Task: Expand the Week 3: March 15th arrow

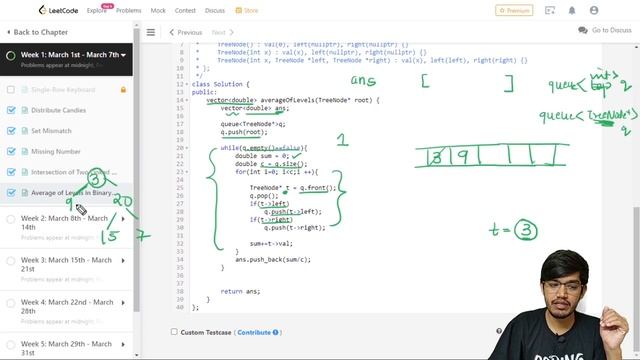Action: tap(123, 260)
